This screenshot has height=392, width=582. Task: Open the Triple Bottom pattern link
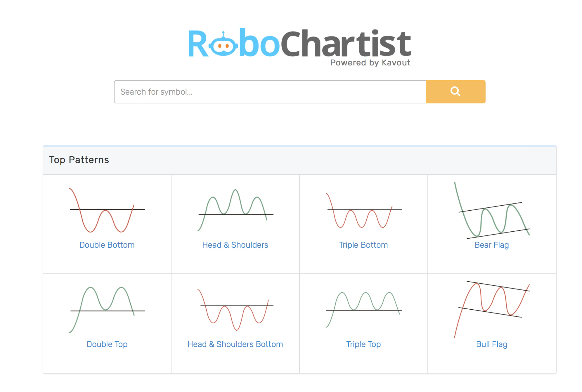[363, 245]
